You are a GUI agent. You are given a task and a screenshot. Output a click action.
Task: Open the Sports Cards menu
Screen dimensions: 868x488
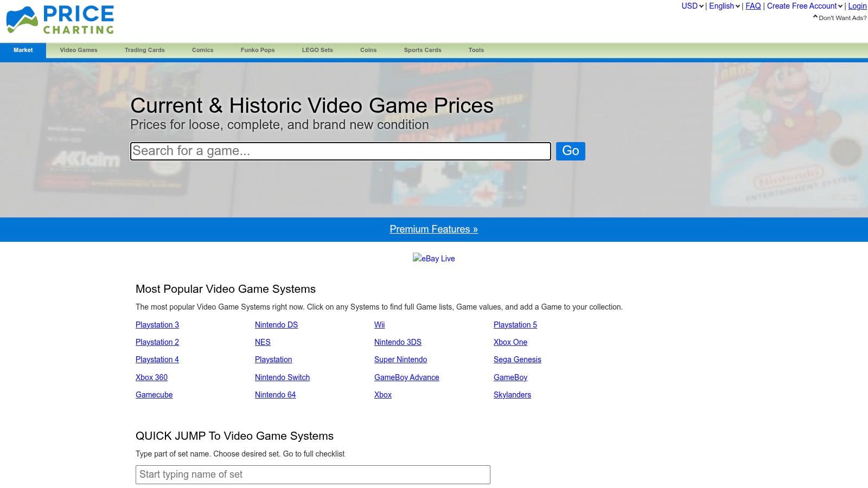pos(423,50)
